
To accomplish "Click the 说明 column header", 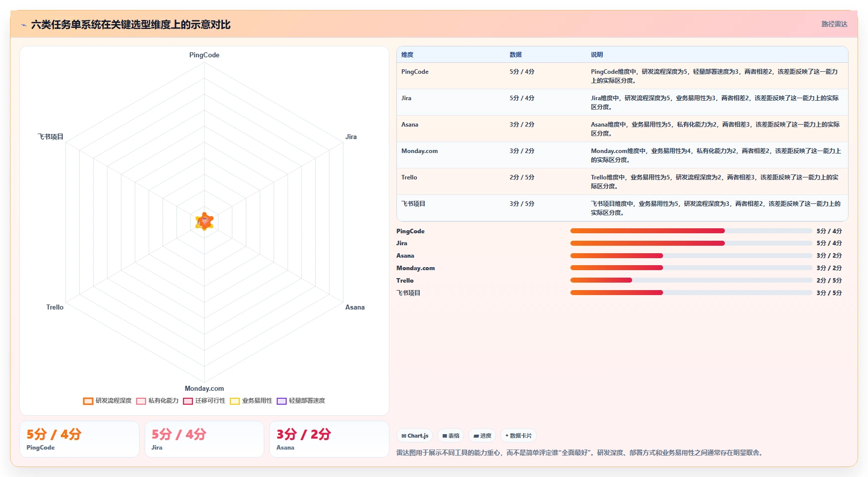I will [x=597, y=55].
